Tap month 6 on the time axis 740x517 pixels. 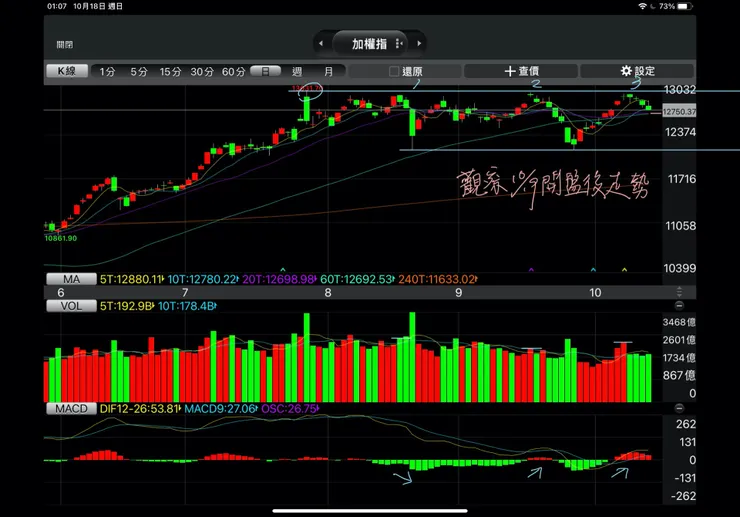(x=61, y=293)
